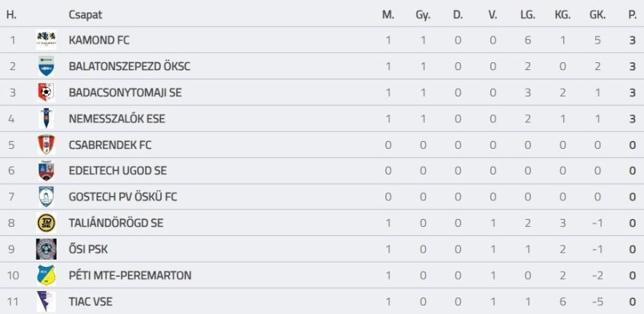Click the Csapat column header

pos(85,14)
